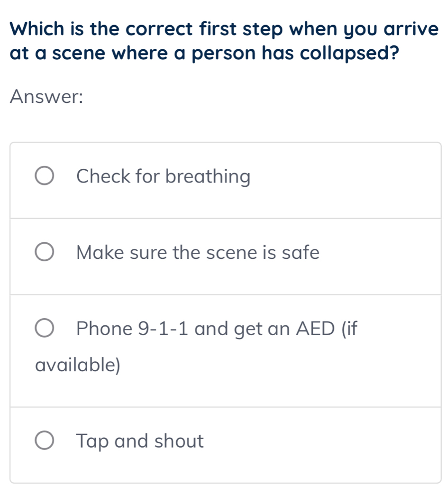Click the word "AED" in the third option
The height and width of the screenshot is (504, 446).
click(x=315, y=328)
